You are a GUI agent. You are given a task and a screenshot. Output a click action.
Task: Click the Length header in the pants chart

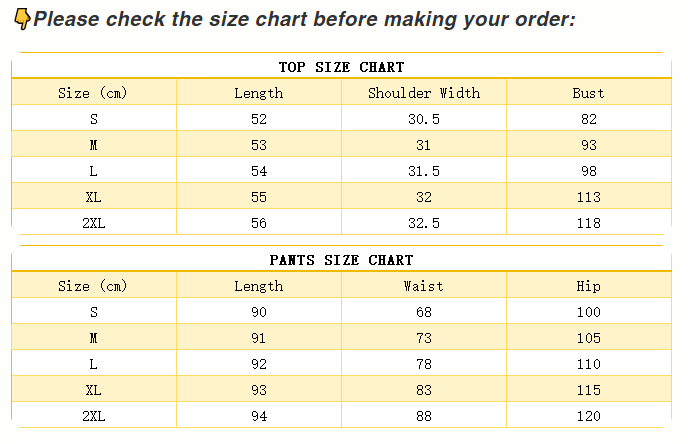point(259,286)
